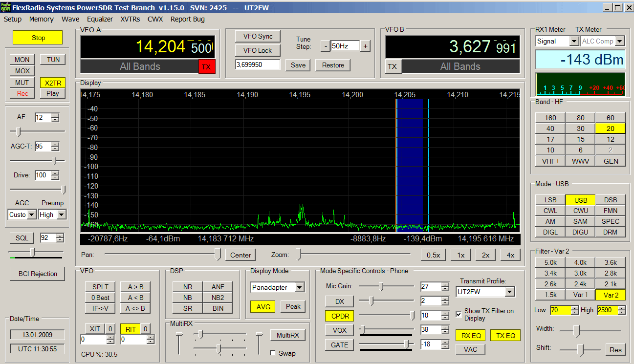Toggle the AVG display averaging button
Image resolution: width=634 pixels, height=364 pixels.
tap(262, 306)
